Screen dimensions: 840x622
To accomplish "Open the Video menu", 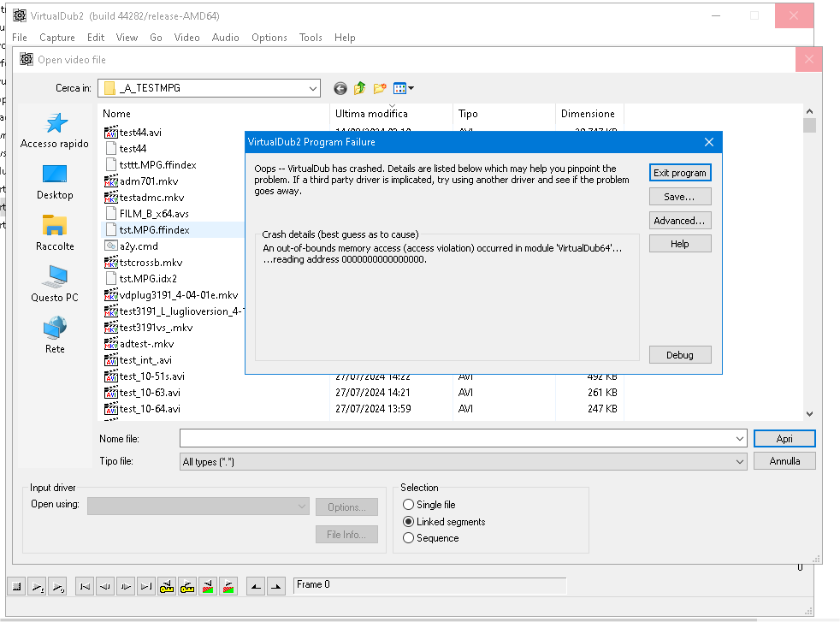I will tap(187, 38).
